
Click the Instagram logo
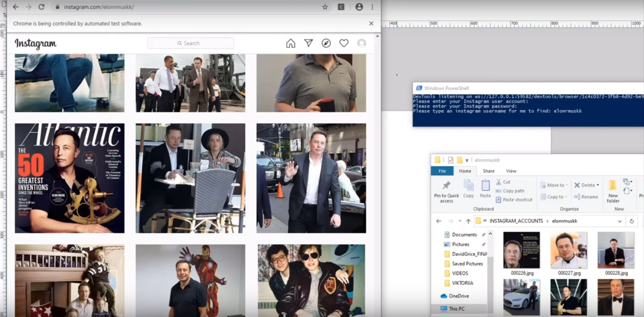pos(35,43)
